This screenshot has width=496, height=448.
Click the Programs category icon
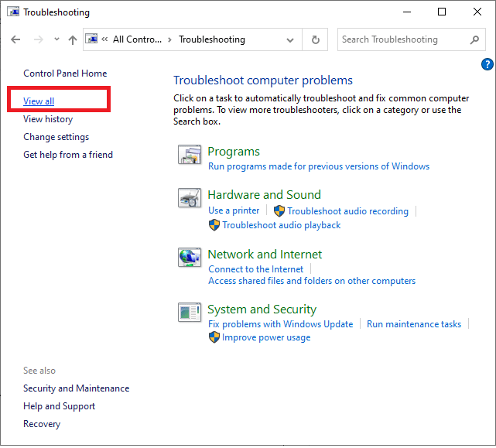point(190,156)
